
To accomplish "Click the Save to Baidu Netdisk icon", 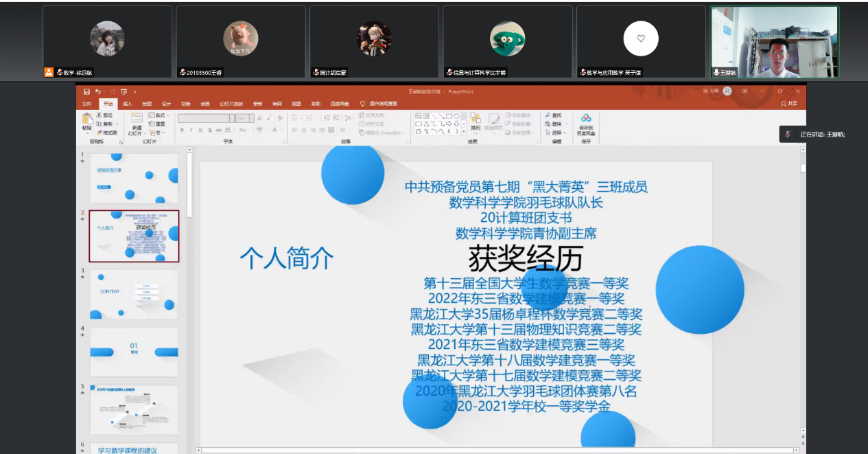I will [586, 119].
